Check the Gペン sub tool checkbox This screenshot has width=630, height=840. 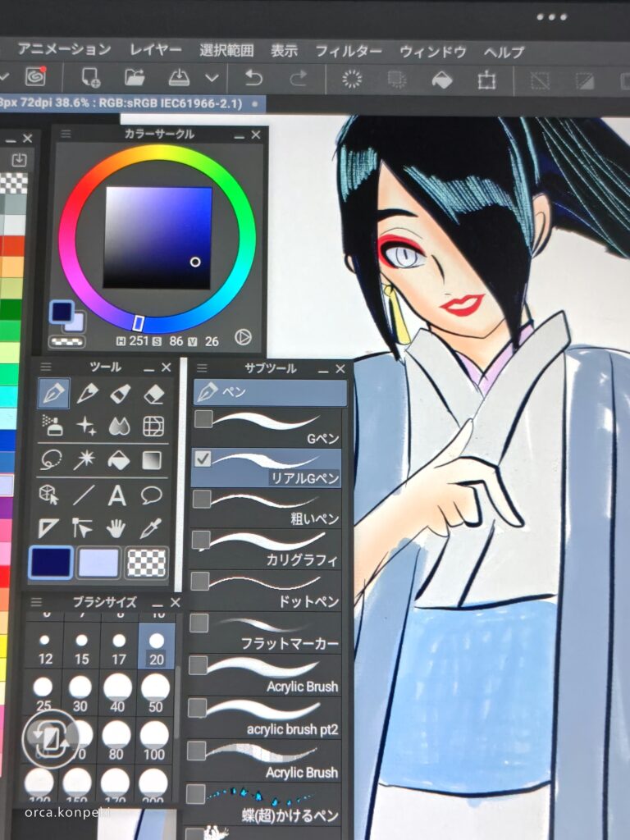pyautogui.click(x=203, y=419)
